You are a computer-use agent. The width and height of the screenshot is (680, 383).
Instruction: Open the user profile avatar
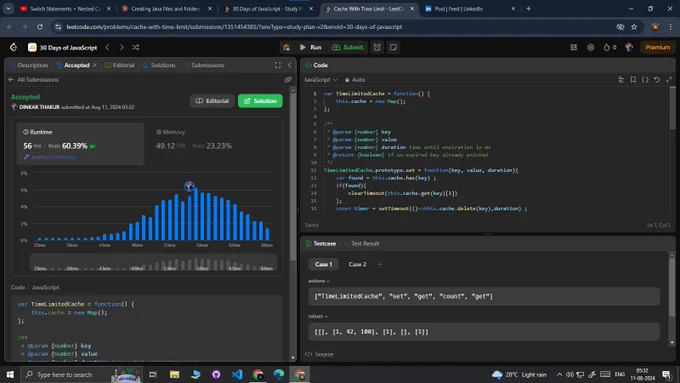pos(629,47)
